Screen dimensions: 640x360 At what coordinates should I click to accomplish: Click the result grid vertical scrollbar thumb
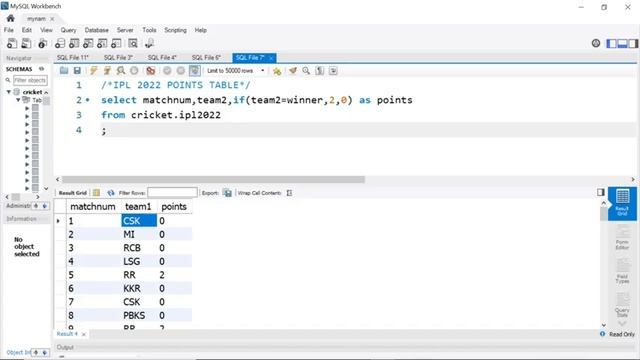[604, 214]
